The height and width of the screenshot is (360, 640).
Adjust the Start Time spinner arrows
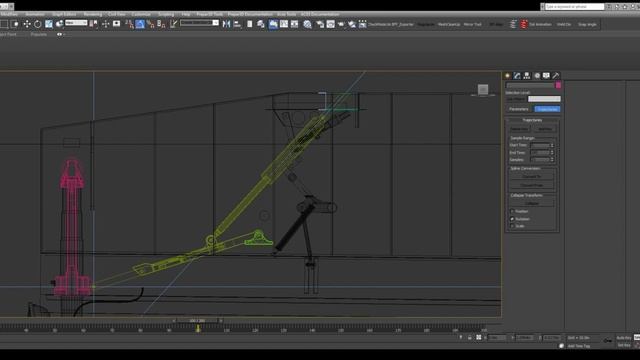pyautogui.click(x=552, y=145)
